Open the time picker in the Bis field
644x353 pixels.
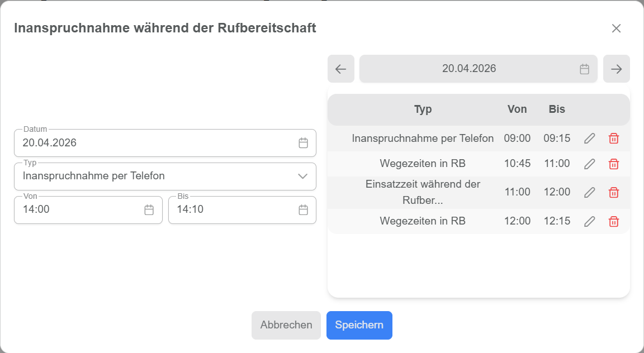303,210
